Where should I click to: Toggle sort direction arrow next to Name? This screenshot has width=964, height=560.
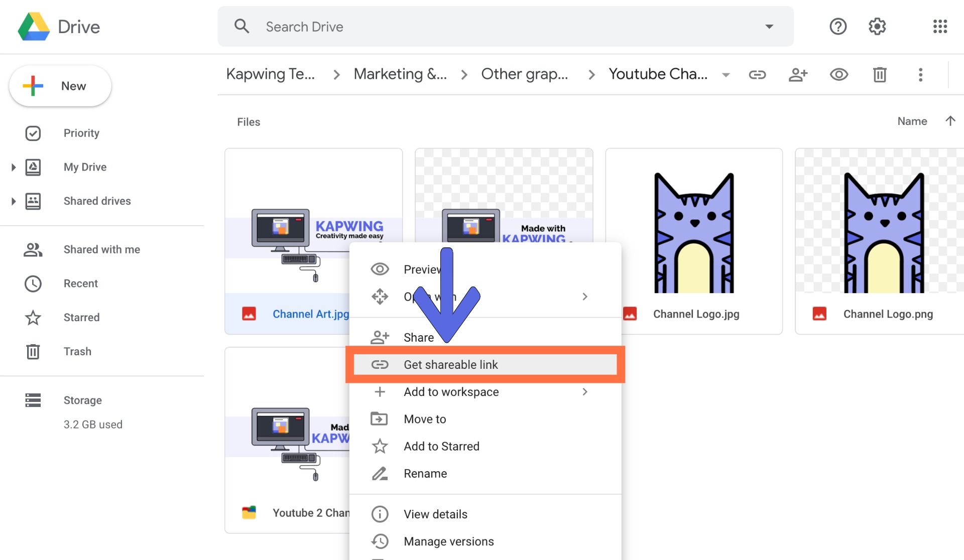tap(950, 121)
